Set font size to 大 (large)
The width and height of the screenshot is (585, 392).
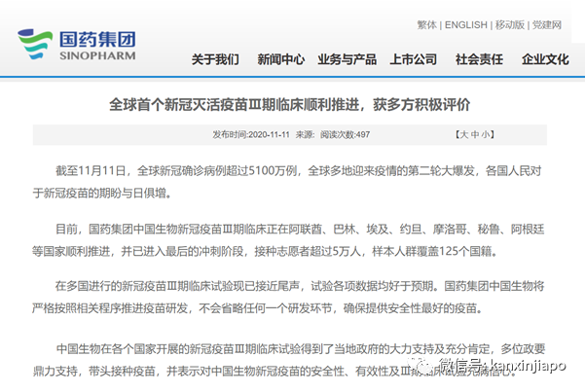coord(464,134)
